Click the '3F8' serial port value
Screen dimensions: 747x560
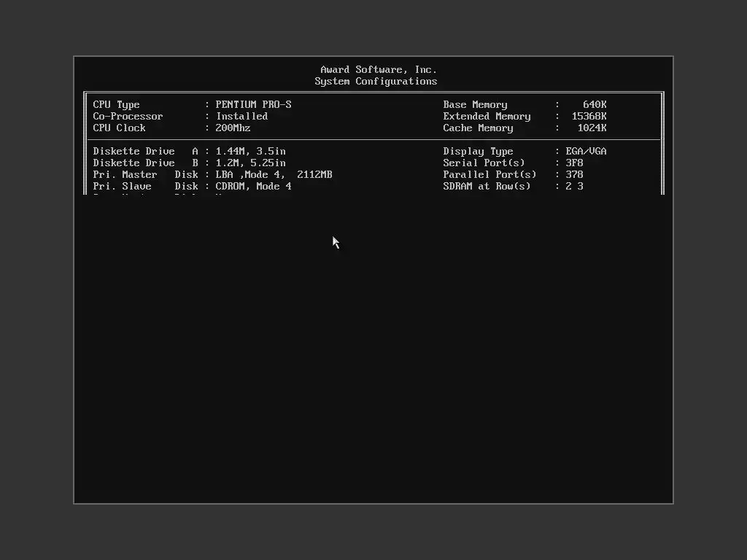click(x=574, y=163)
